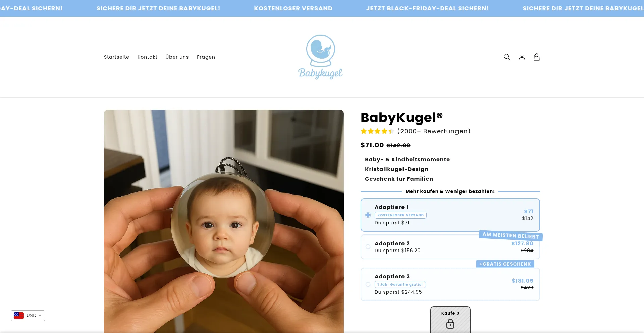Select the Adoptiere 3 radio option
This screenshot has height=333, width=644.
tap(368, 284)
